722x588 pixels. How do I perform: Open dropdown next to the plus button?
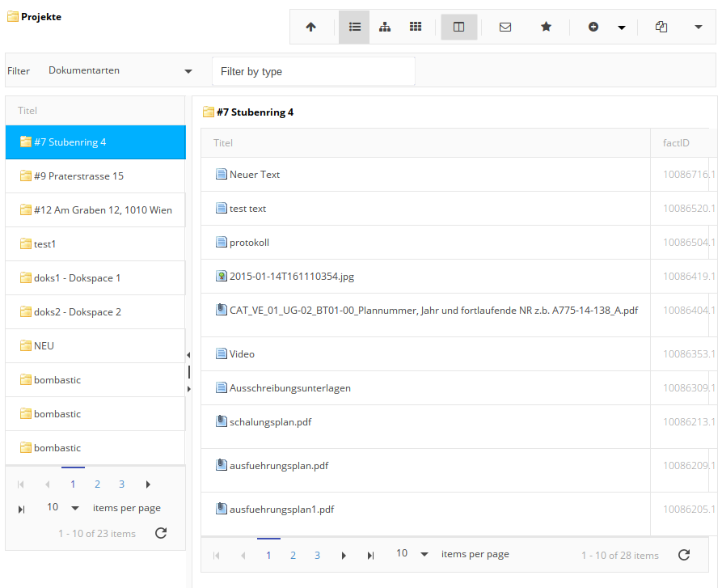tap(622, 27)
